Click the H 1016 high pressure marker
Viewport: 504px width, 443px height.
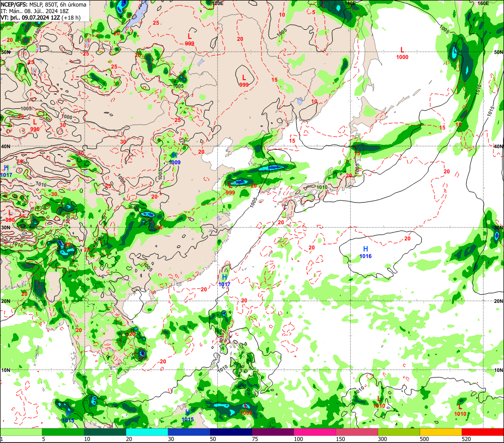click(365, 252)
